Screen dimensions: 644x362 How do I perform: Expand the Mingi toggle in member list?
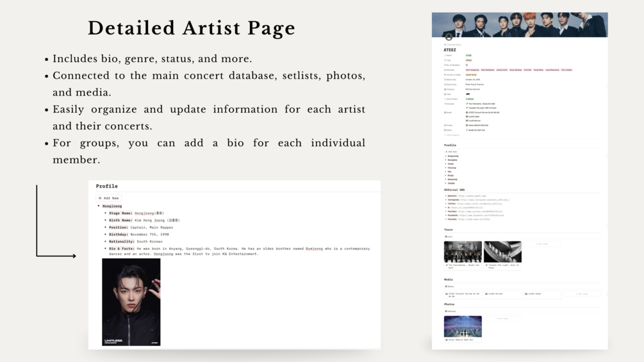(x=445, y=176)
